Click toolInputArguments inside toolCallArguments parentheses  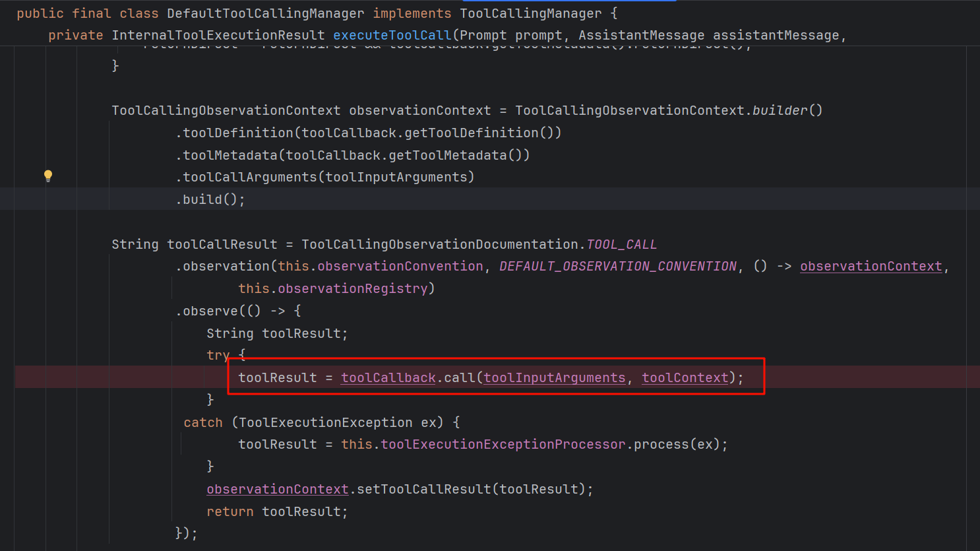[x=396, y=177]
